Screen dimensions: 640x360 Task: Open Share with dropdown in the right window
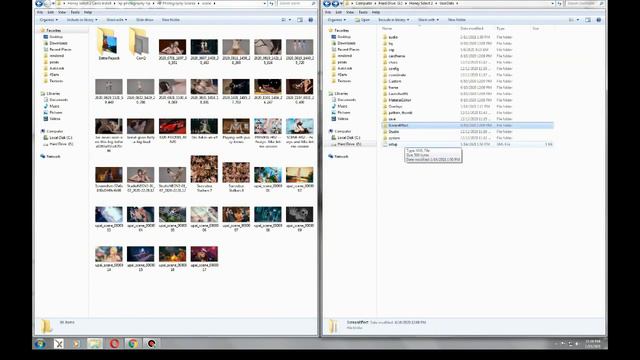pos(428,20)
